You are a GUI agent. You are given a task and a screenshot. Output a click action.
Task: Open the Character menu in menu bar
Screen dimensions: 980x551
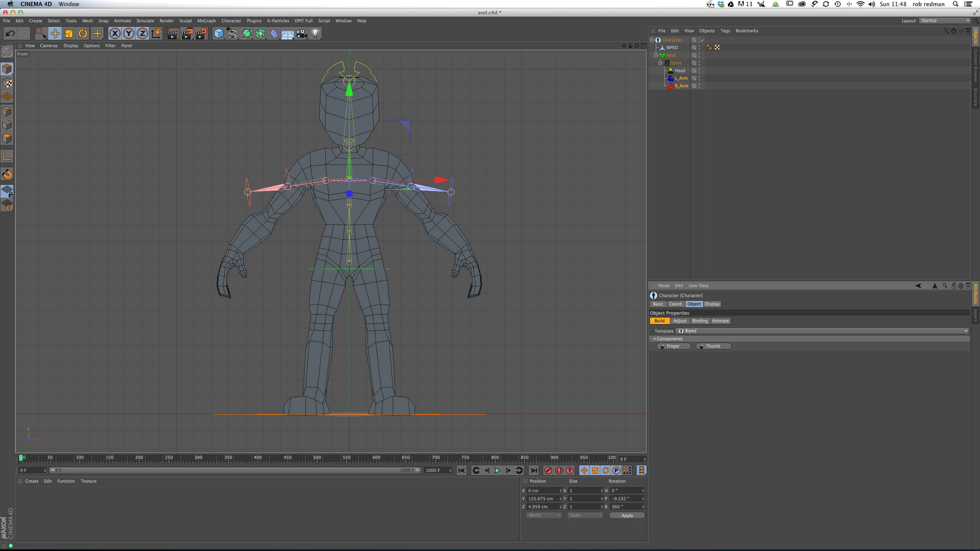pyautogui.click(x=231, y=21)
